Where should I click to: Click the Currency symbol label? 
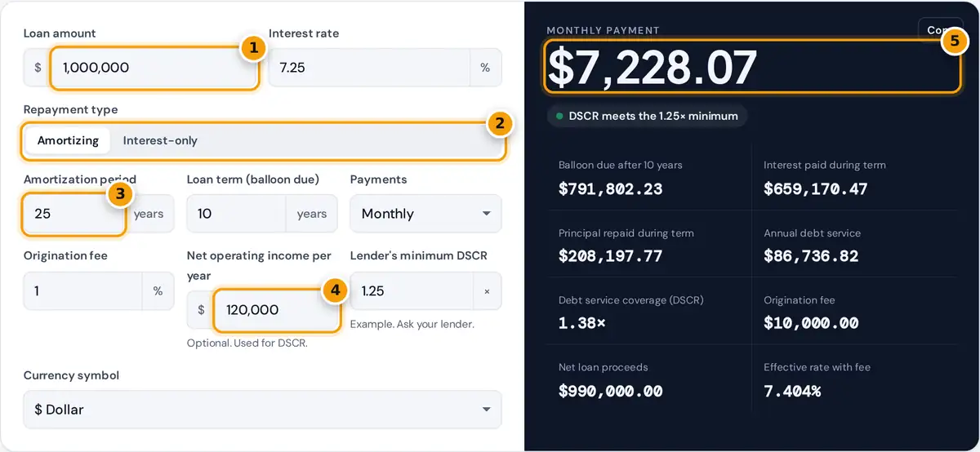[71, 375]
